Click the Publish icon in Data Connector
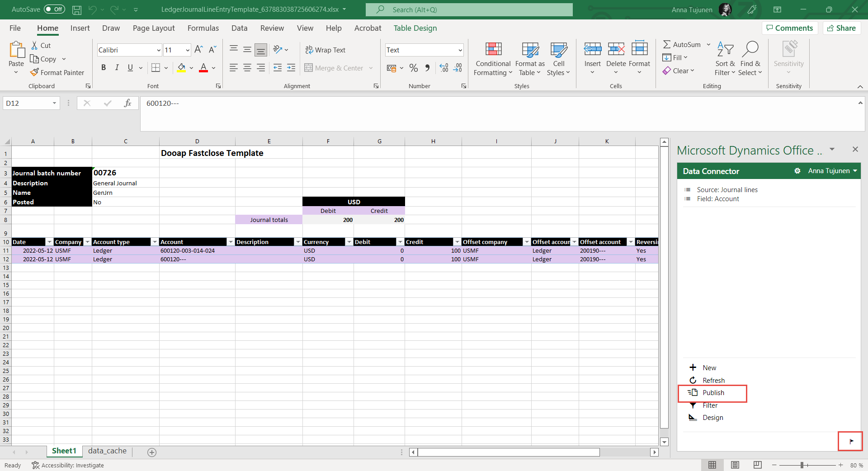This screenshot has width=868, height=471. click(693, 393)
